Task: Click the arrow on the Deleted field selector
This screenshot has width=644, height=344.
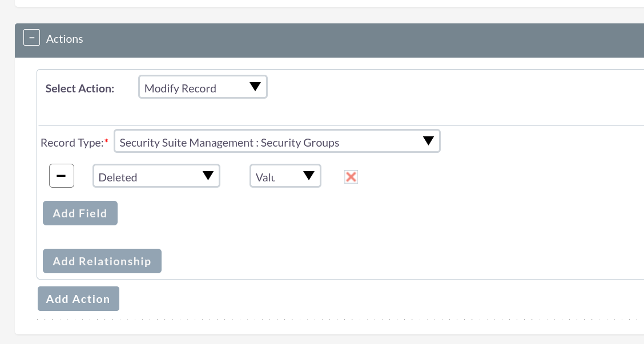Action: pyautogui.click(x=208, y=176)
